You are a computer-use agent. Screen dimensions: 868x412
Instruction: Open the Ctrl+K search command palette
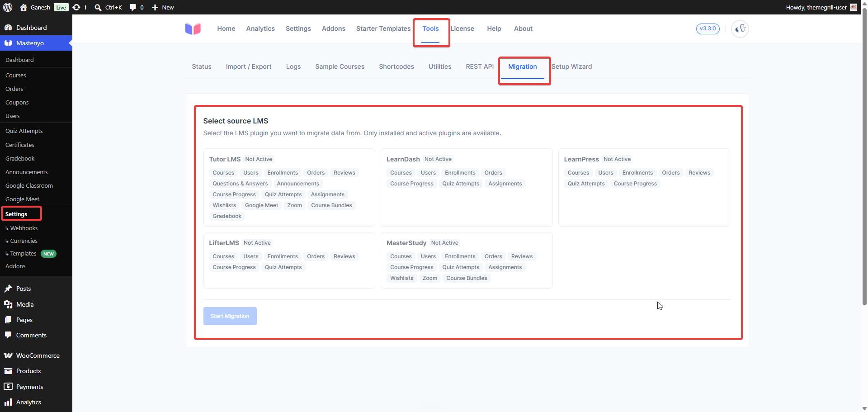tap(108, 7)
